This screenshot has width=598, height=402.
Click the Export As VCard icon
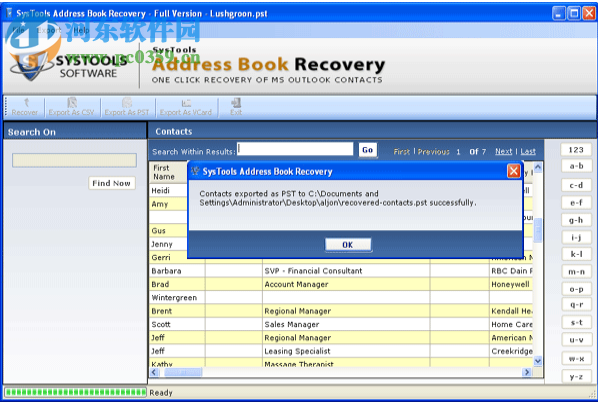click(x=186, y=107)
